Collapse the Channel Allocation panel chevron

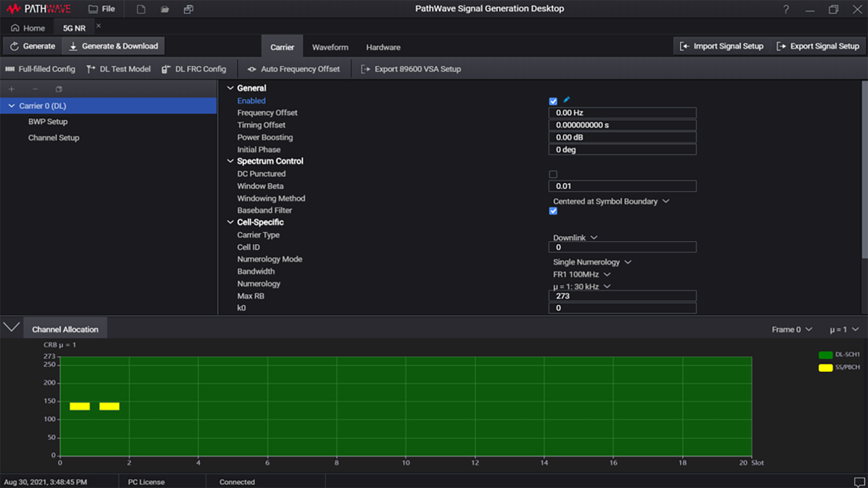point(11,327)
